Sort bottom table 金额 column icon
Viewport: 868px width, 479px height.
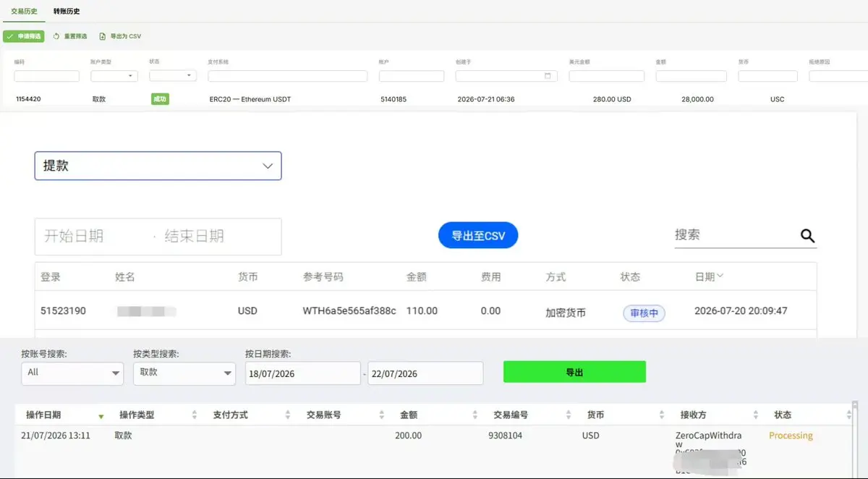[x=475, y=415]
